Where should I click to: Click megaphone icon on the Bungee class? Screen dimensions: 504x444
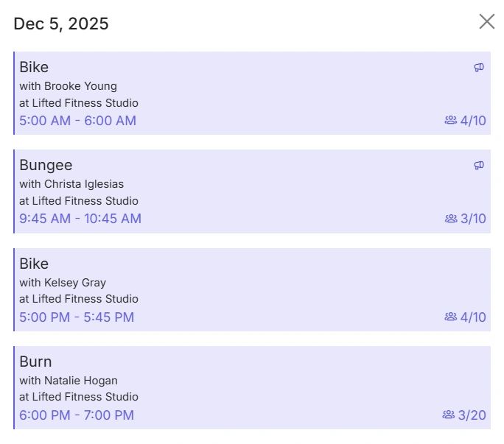(x=479, y=166)
